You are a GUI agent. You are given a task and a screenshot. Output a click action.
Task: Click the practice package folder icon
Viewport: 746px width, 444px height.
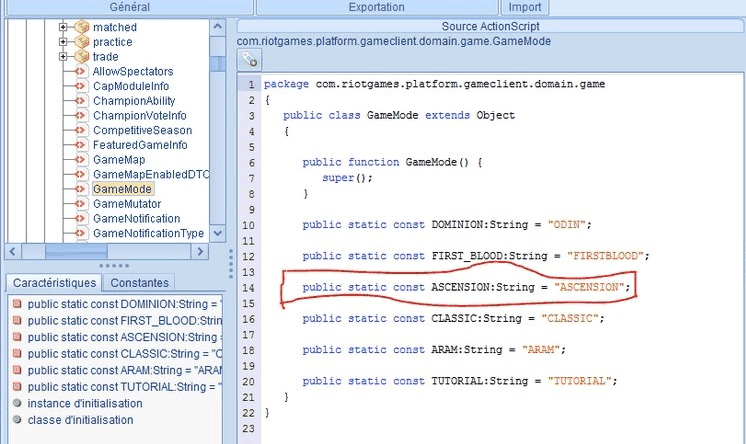point(82,42)
